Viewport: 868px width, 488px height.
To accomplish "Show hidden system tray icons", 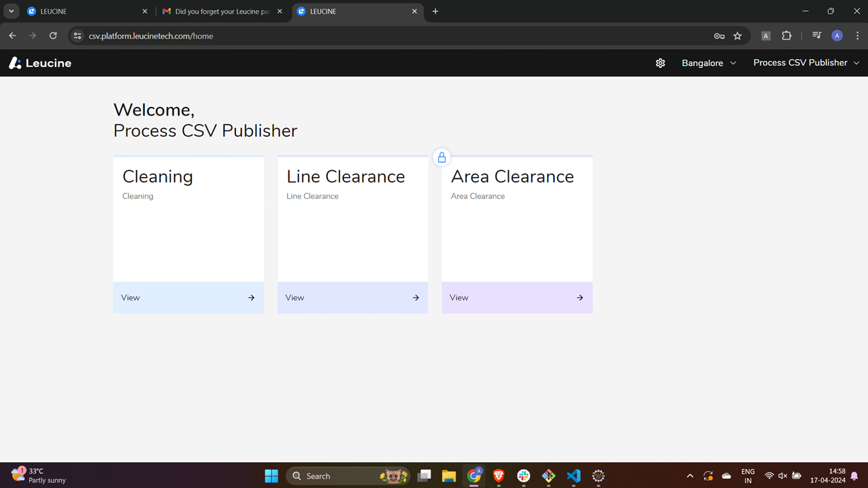I will (x=690, y=476).
